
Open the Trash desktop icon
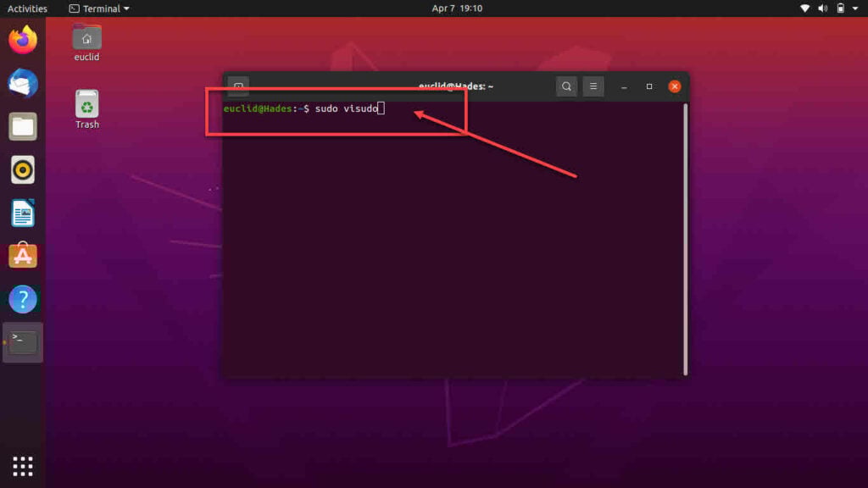(x=87, y=109)
